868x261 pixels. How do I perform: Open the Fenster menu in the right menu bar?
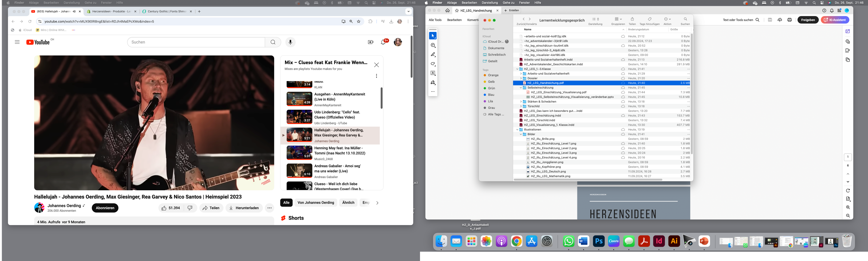pyautogui.click(x=524, y=3)
